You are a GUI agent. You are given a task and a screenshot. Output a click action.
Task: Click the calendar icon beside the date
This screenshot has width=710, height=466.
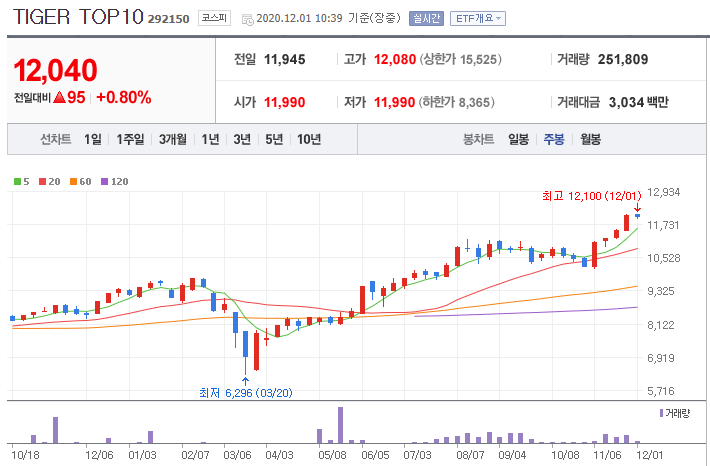tap(247, 19)
